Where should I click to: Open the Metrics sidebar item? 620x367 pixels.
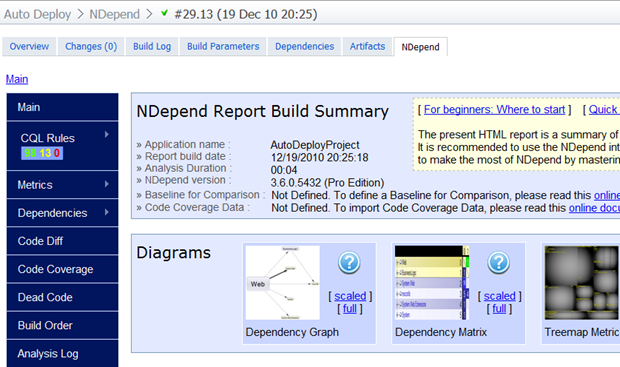point(62,185)
